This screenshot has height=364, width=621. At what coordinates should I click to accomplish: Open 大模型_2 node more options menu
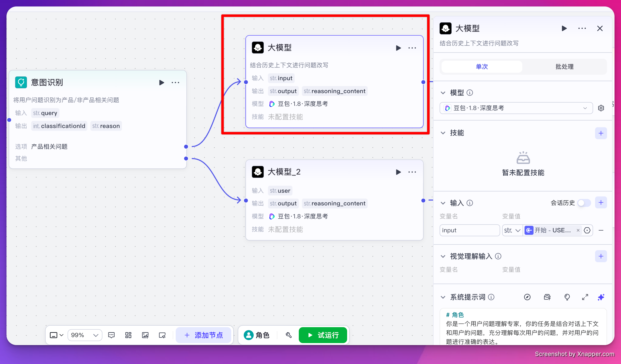pyautogui.click(x=412, y=172)
